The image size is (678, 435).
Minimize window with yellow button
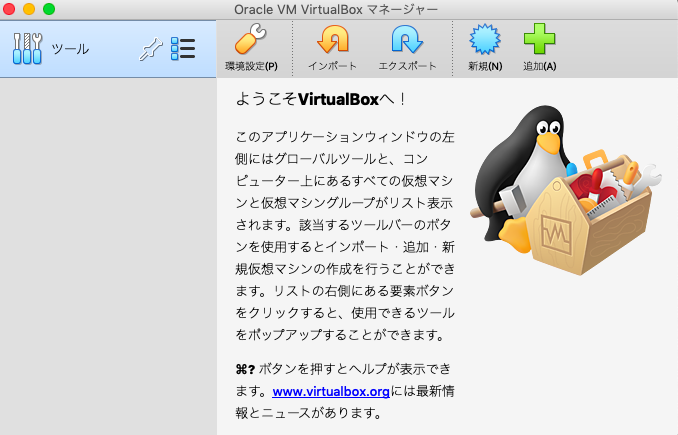point(29,9)
